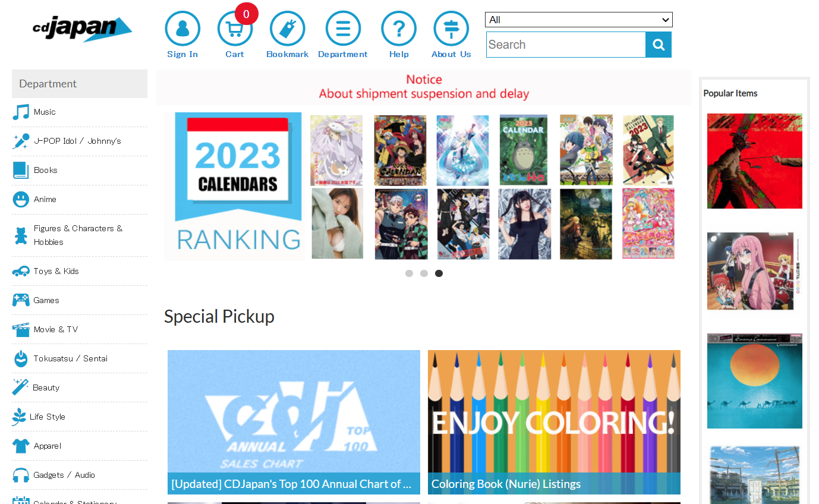Select the Music note category icon
Viewport: 819px width, 504px height.
21,112
